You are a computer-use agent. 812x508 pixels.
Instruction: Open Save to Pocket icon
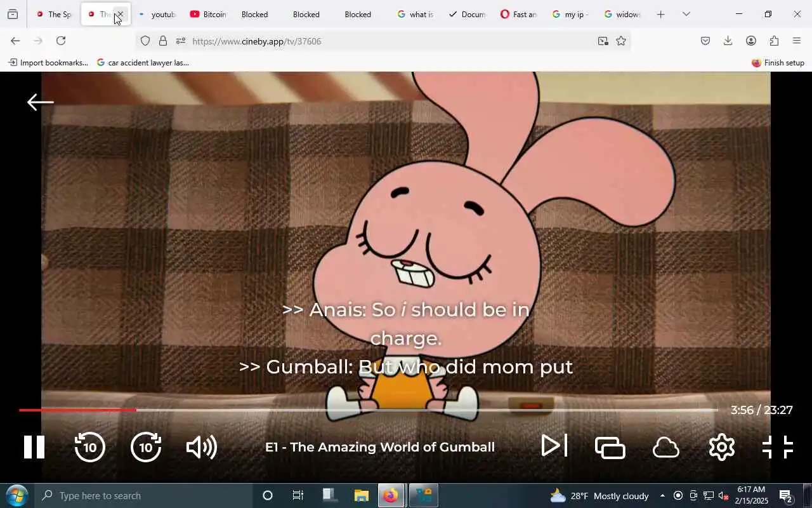click(705, 41)
